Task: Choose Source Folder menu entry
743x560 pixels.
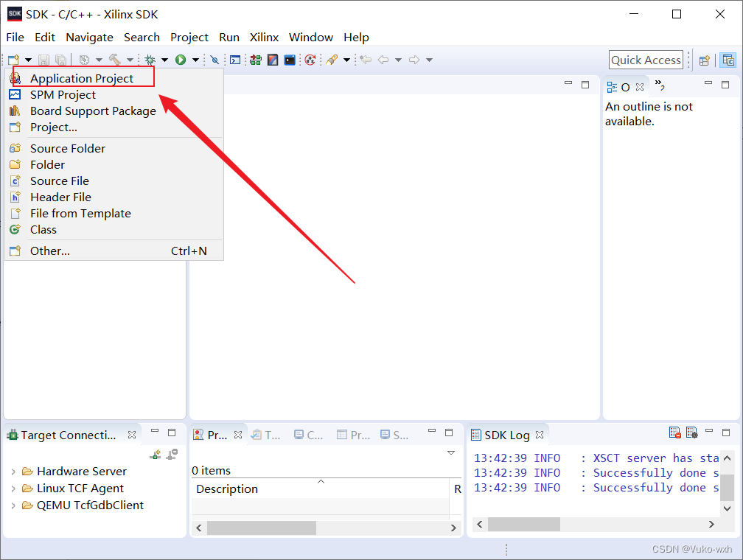Action: (x=114, y=148)
